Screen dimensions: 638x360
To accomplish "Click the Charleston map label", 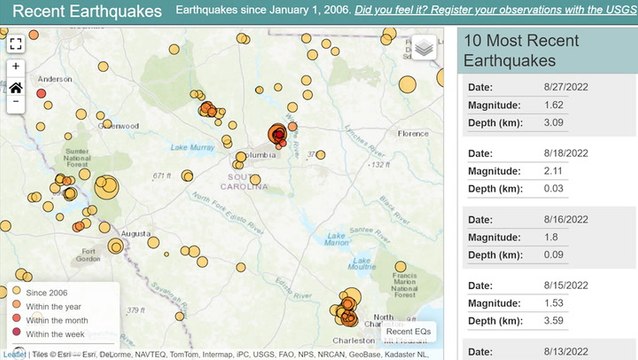I will (x=354, y=340).
